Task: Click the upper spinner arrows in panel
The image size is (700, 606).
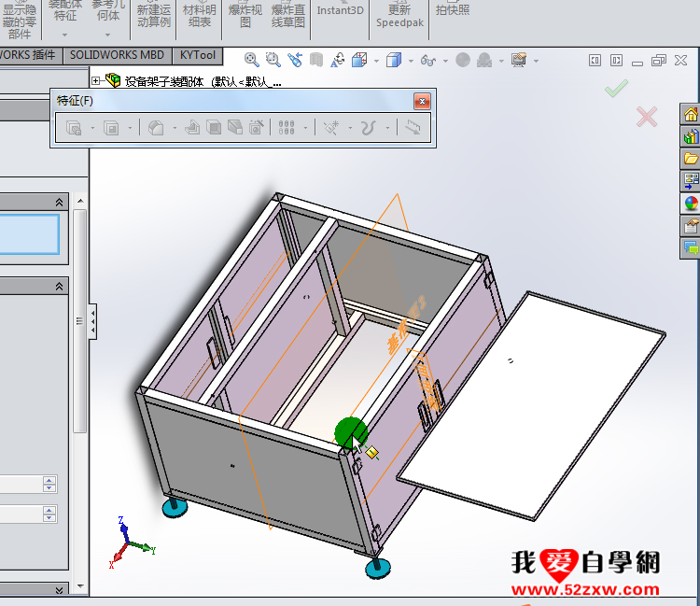Action: tap(49, 484)
